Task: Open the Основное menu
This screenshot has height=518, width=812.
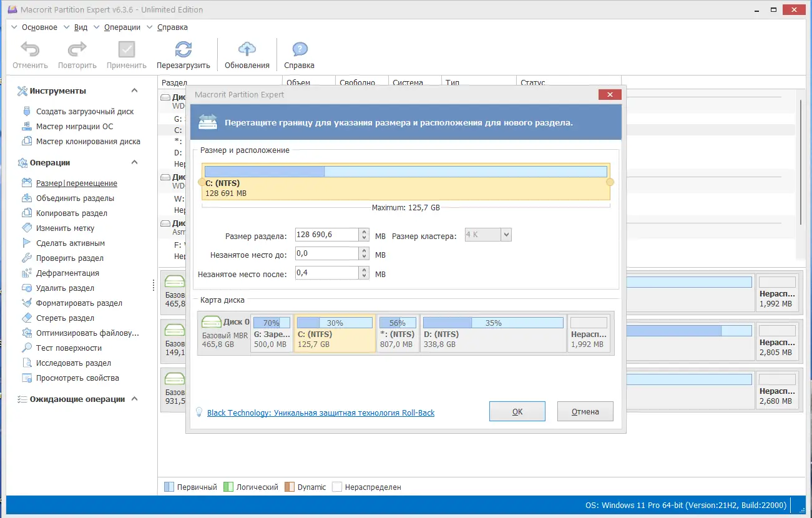Action: tap(39, 27)
